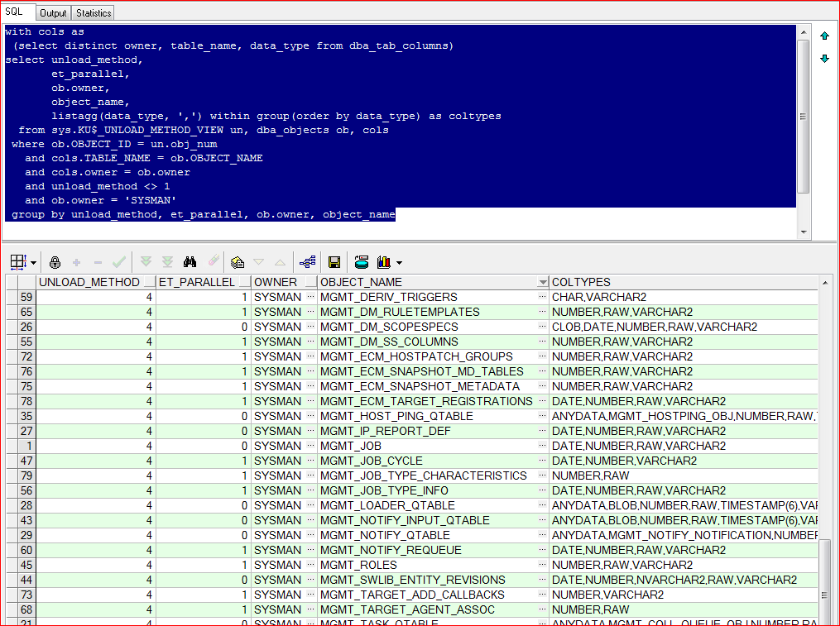Click the CHAR,VARCHAR2 coltypes cell

[684, 297]
